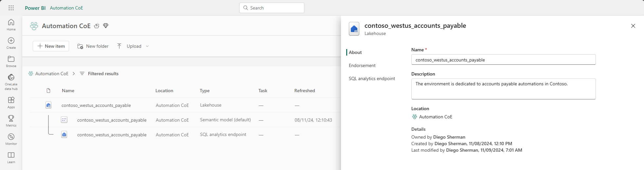This screenshot has width=644, height=170.
Task: Click the Semantic model (default) type cell
Action: click(225, 120)
